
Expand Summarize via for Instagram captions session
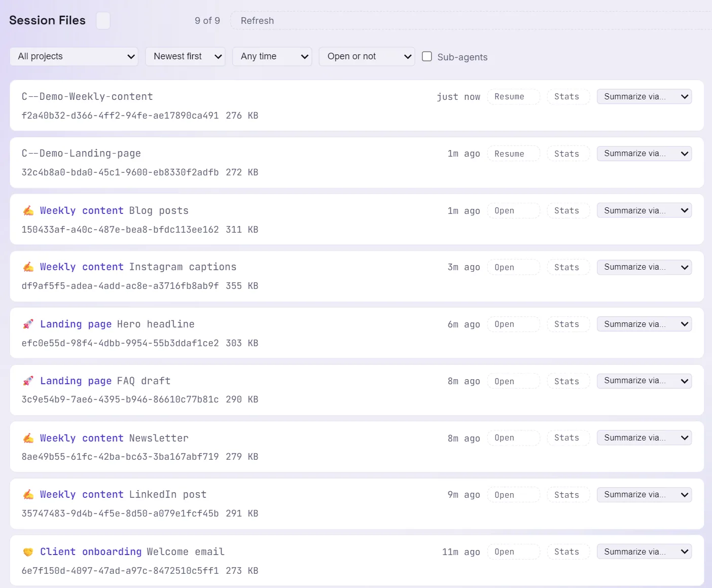pos(644,267)
